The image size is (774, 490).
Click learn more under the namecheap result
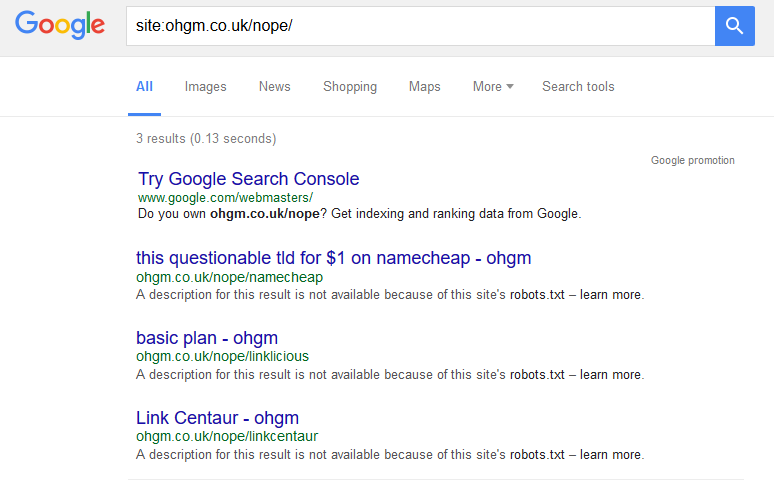coord(610,295)
